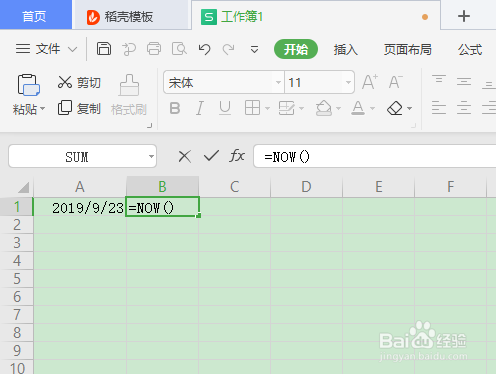Select column E header
The width and height of the screenshot is (496, 374).
point(379,187)
